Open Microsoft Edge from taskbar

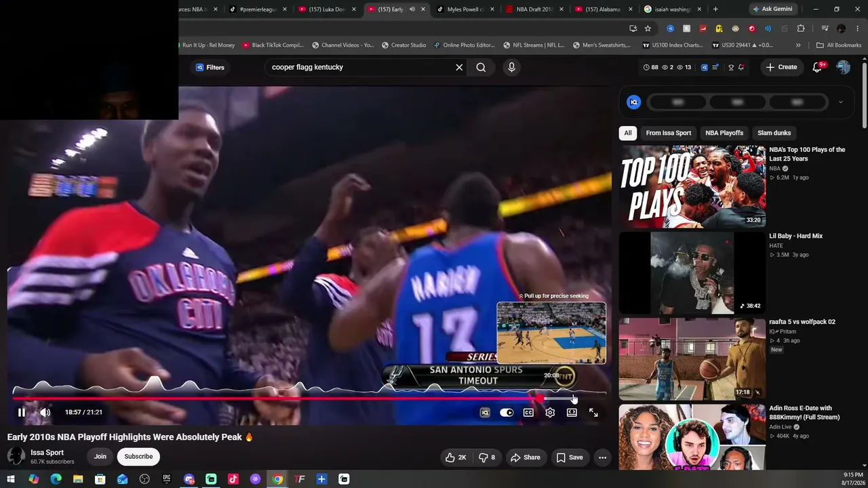56,479
